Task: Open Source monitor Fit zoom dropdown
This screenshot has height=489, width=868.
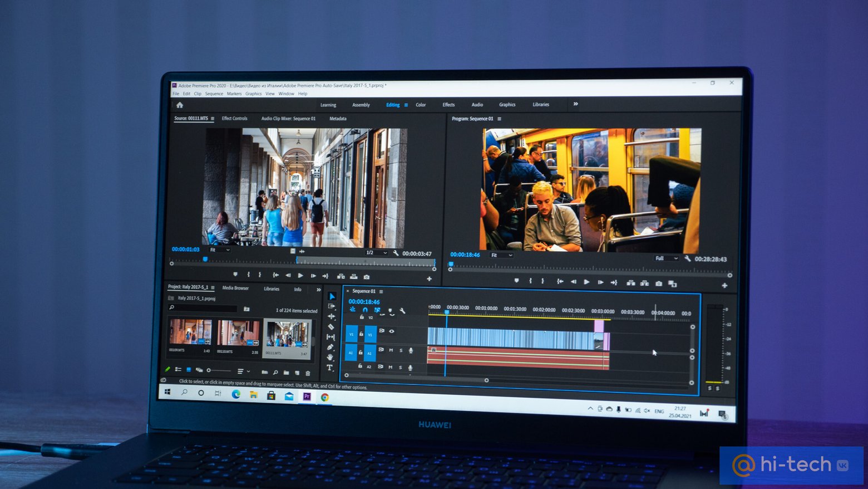Action: [x=219, y=250]
